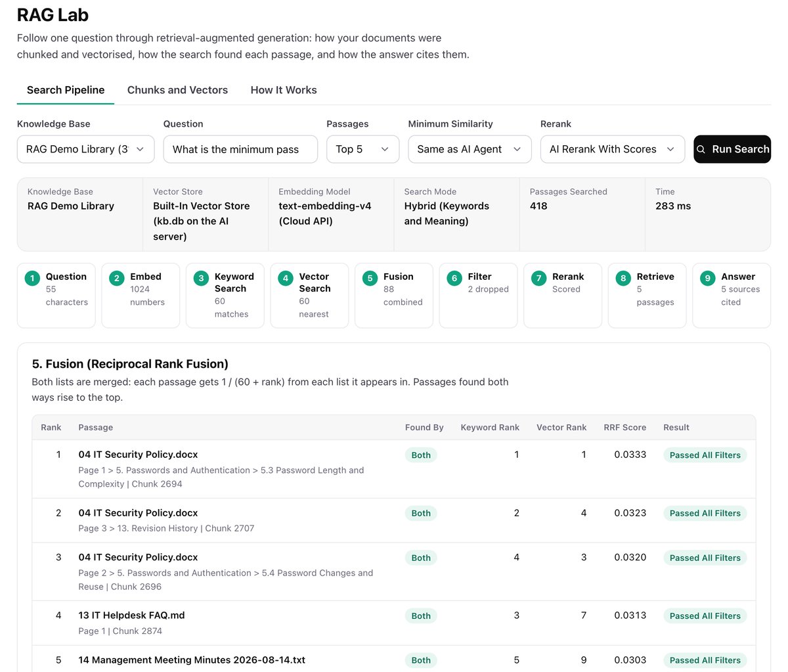788x672 pixels.
Task: Open pipeline step 9 Answer
Action: click(732, 296)
